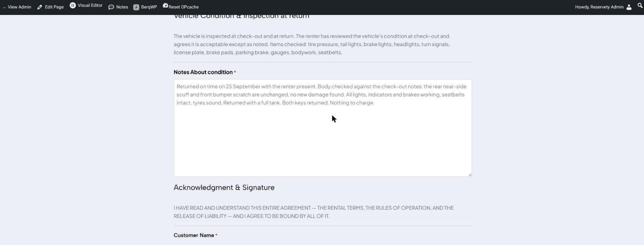Click the BerqWP lightning bolt icon
This screenshot has height=245, width=644.
(x=136, y=7)
